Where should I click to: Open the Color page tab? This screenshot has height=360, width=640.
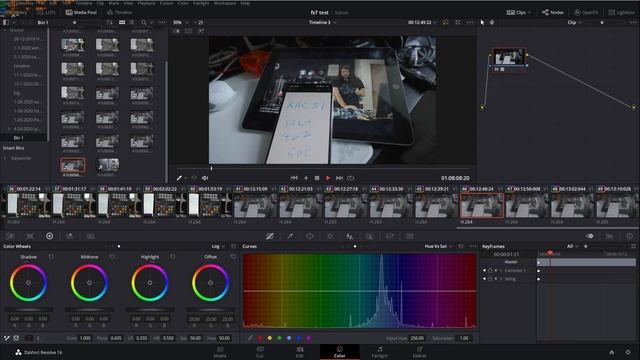340,352
